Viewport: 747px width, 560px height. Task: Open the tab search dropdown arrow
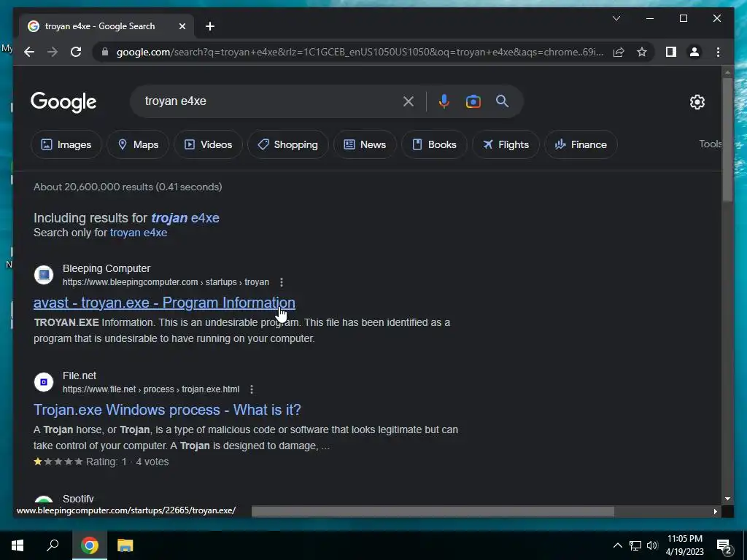pos(616,18)
